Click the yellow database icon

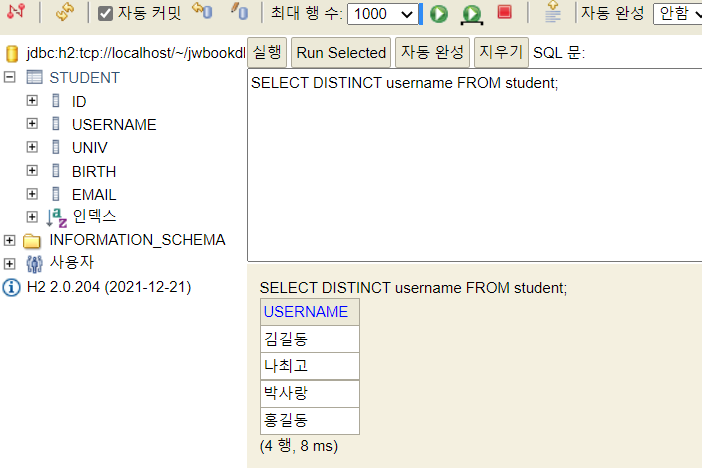12,53
